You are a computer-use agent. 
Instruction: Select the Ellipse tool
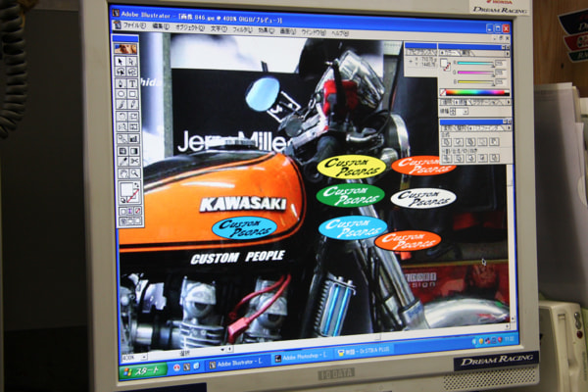(122, 94)
